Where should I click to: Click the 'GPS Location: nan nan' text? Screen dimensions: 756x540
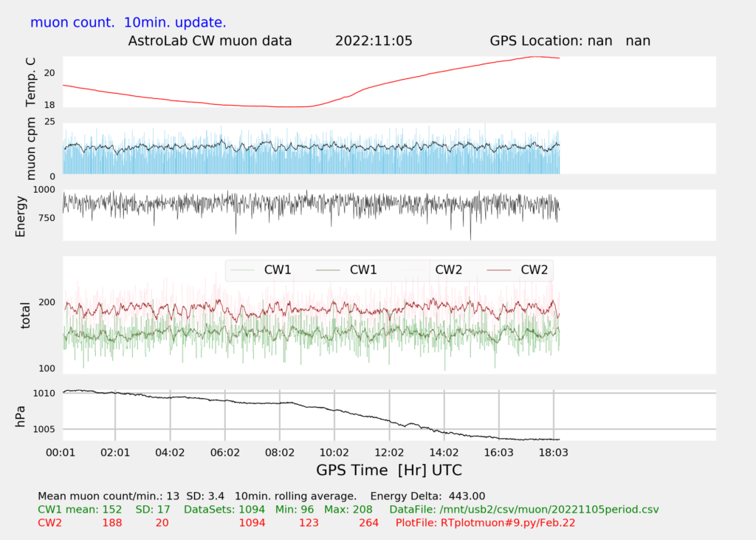coord(570,41)
